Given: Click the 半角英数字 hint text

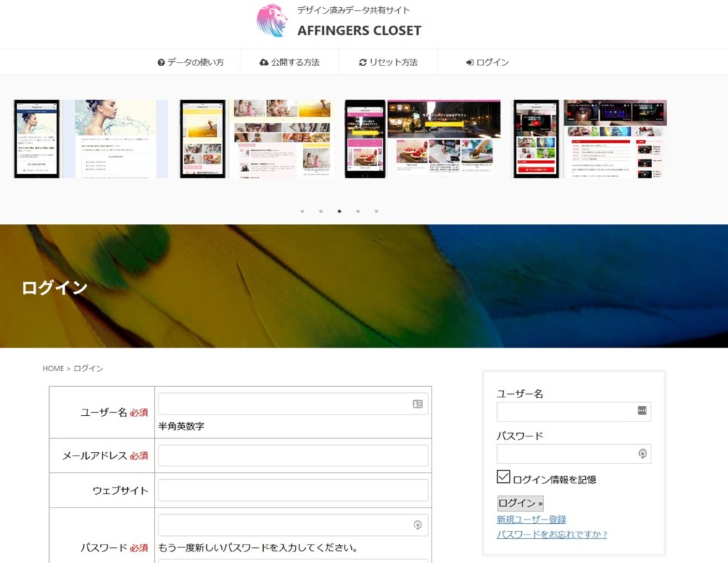Looking at the screenshot, I should (x=181, y=426).
